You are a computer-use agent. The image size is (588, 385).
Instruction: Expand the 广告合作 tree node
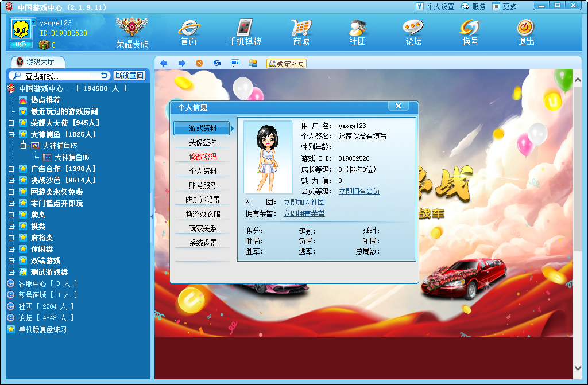(x=11, y=169)
